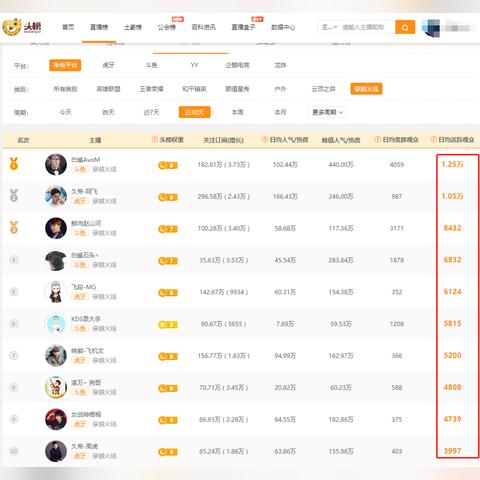The image size is (480, 480).
Task: Select the 近7天 period filter
Action: [151, 112]
